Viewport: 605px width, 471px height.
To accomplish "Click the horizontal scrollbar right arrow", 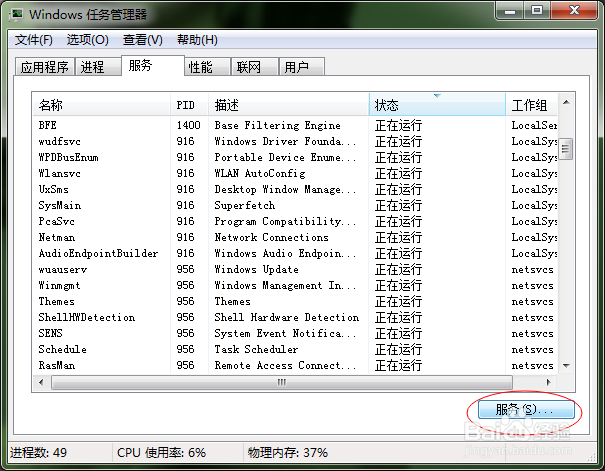I will click(x=548, y=382).
